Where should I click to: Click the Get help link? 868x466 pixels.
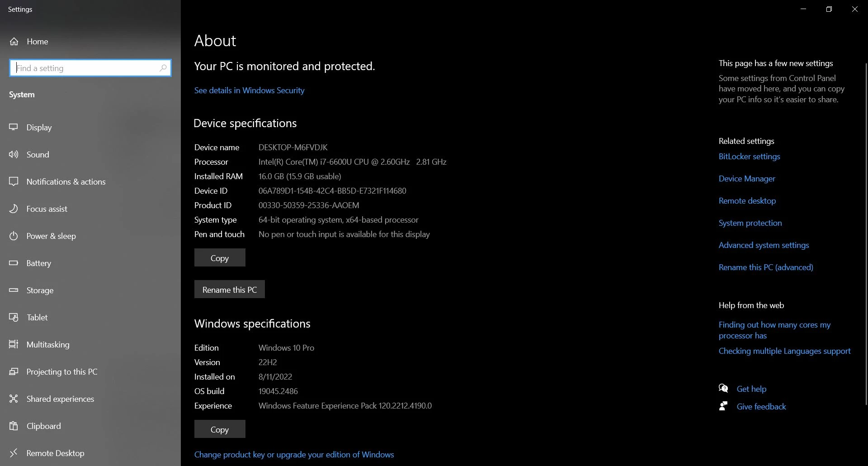pyautogui.click(x=751, y=389)
